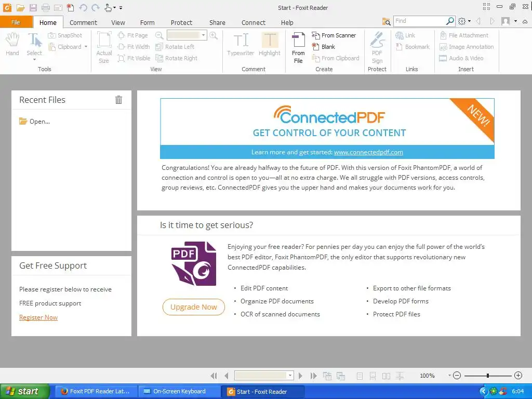
Task: Click the status bar zoom out minus
Action: 457,375
